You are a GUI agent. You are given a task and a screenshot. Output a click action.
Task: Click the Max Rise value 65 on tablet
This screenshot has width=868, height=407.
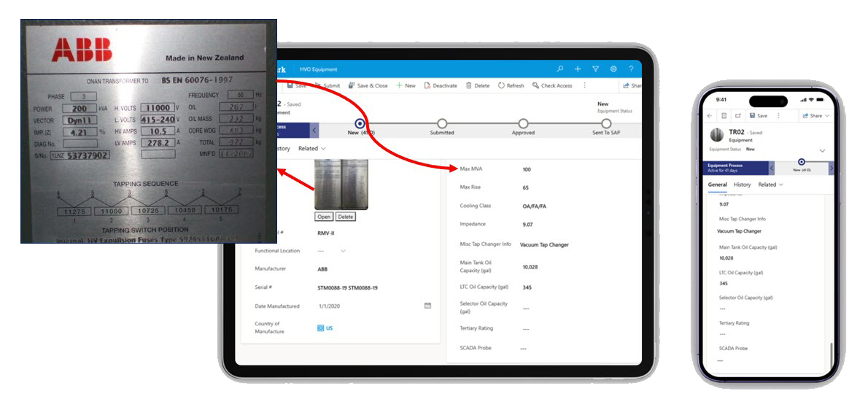[525, 187]
